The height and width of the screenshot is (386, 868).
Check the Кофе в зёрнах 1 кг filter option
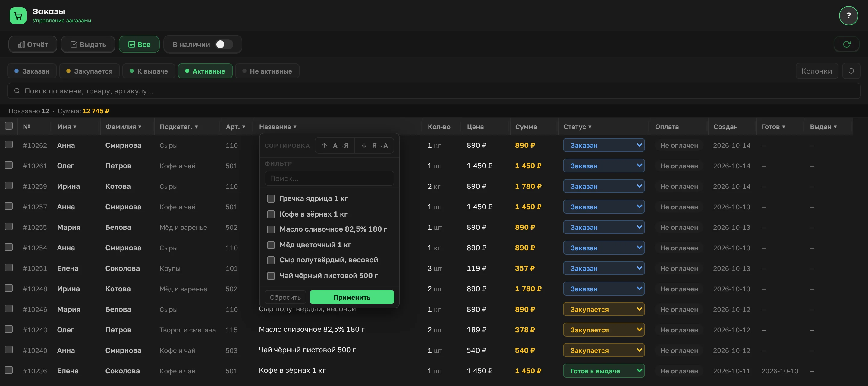point(271,214)
